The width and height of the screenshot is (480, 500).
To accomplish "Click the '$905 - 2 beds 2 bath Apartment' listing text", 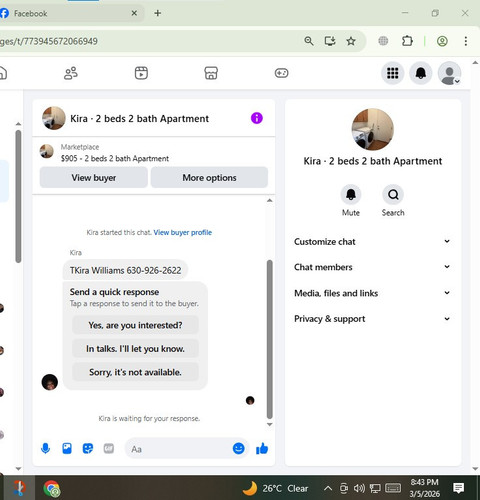I will (x=115, y=158).
